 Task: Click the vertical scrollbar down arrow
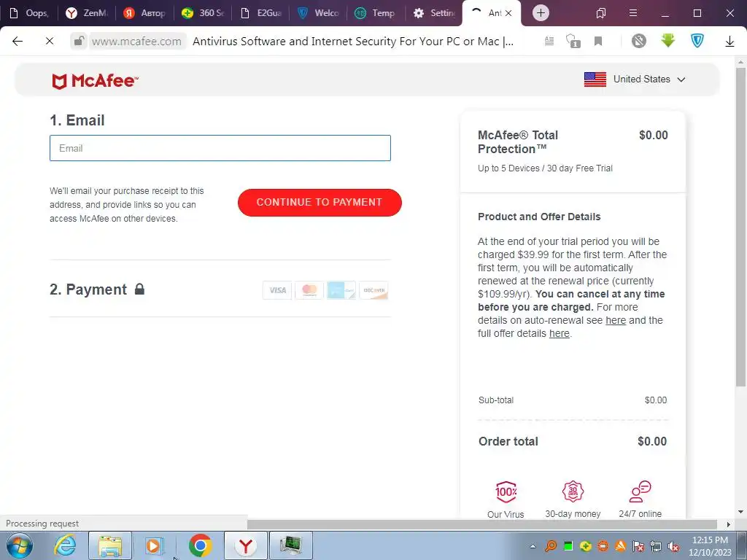(740, 513)
